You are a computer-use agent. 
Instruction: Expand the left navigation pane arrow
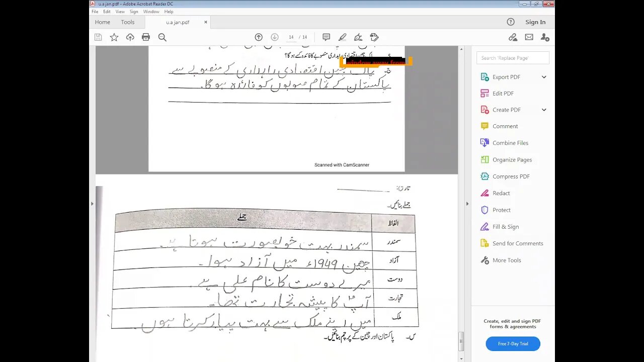coord(92,204)
